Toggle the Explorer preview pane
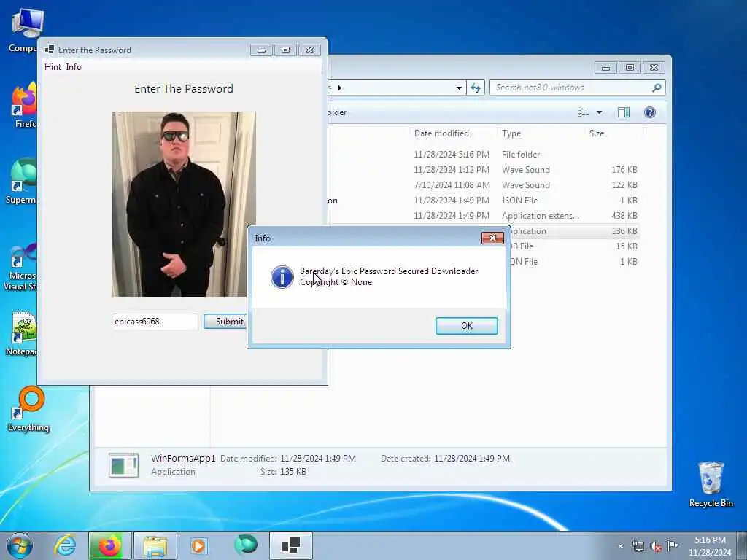 624,112
